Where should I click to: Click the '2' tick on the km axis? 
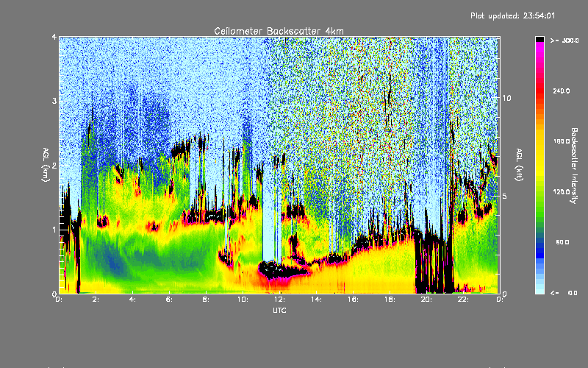[54, 166]
